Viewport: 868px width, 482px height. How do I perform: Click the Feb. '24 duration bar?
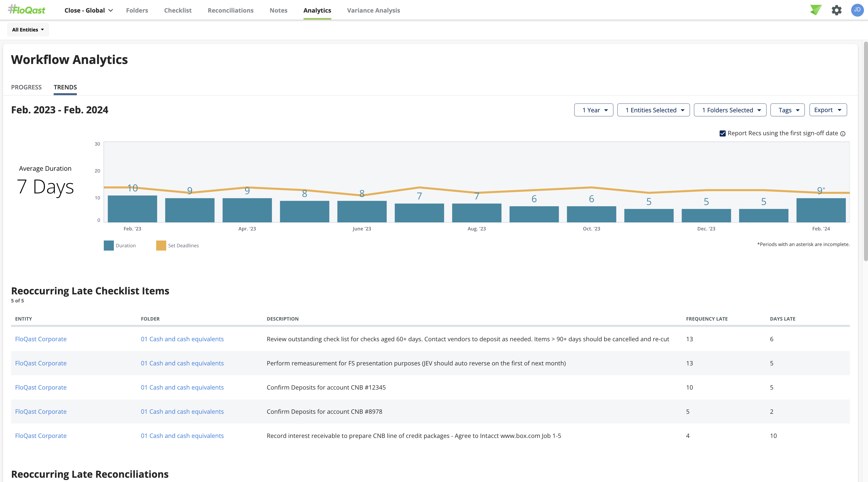[821, 210]
